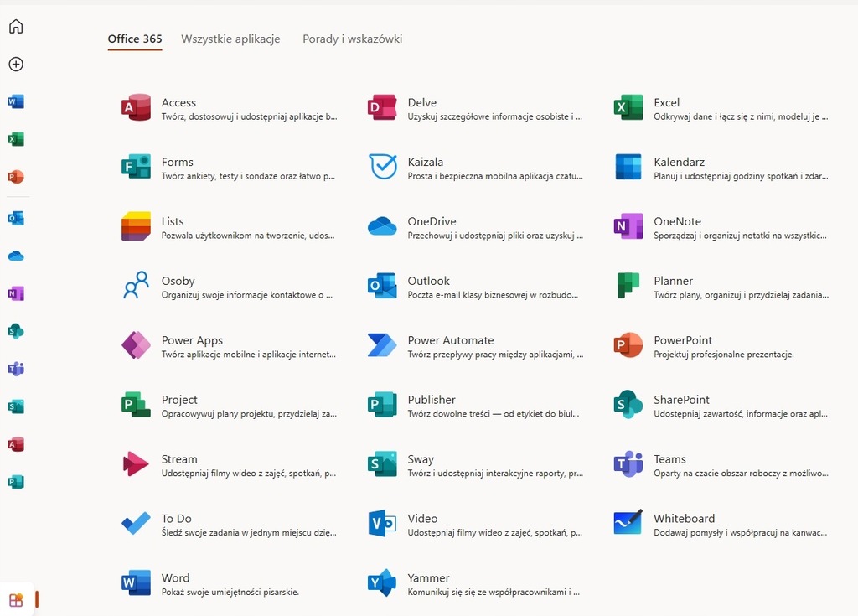Viewport: 858px width, 616px height.
Task: Open the Stream app link
Action: (x=179, y=459)
